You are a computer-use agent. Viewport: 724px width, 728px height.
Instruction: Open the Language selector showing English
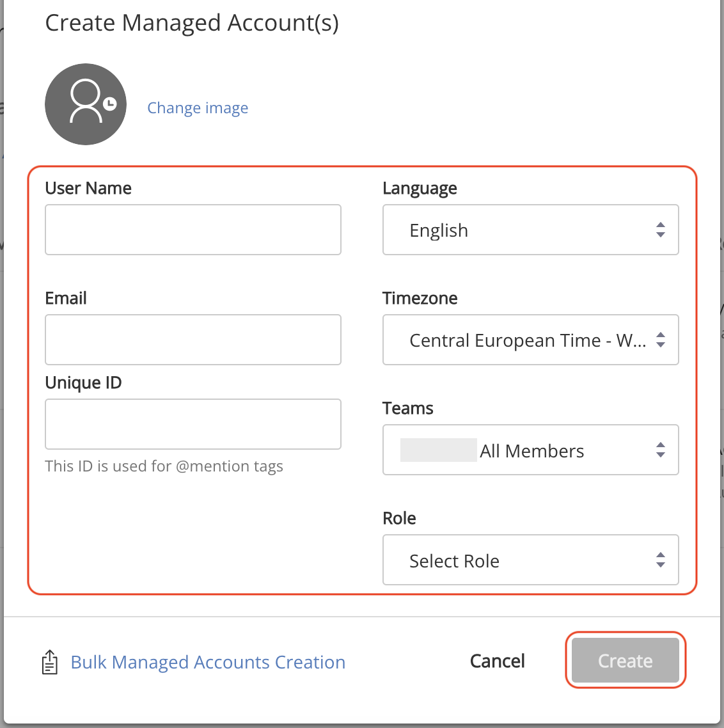pos(531,230)
